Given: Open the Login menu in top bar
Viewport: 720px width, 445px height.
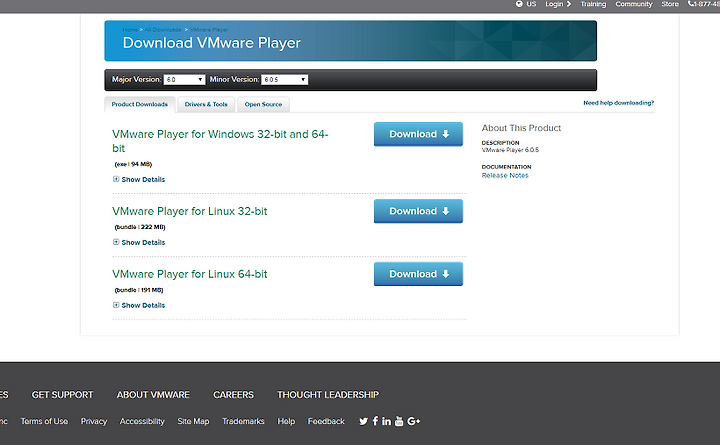Looking at the screenshot, I should tap(558, 4).
